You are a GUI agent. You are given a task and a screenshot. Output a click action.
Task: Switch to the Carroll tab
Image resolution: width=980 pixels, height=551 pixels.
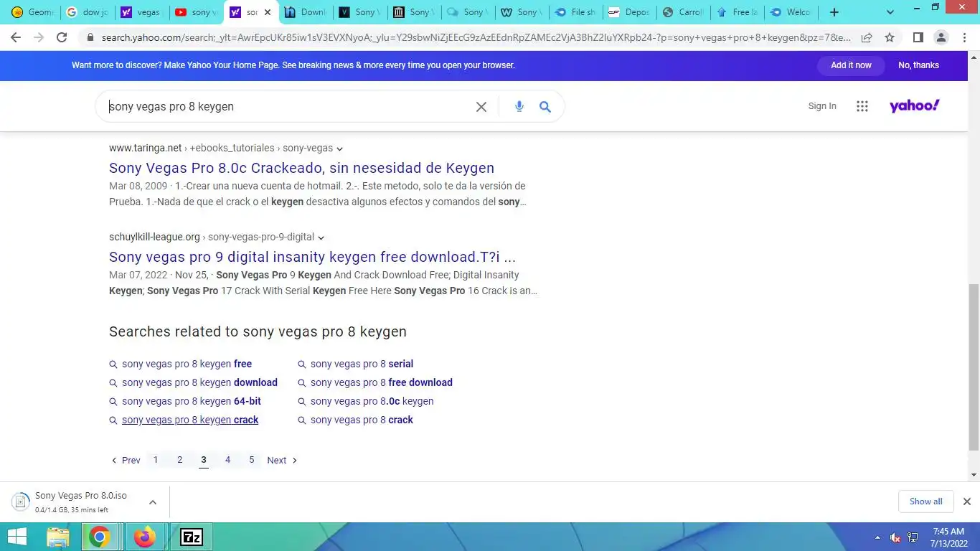pyautogui.click(x=684, y=12)
